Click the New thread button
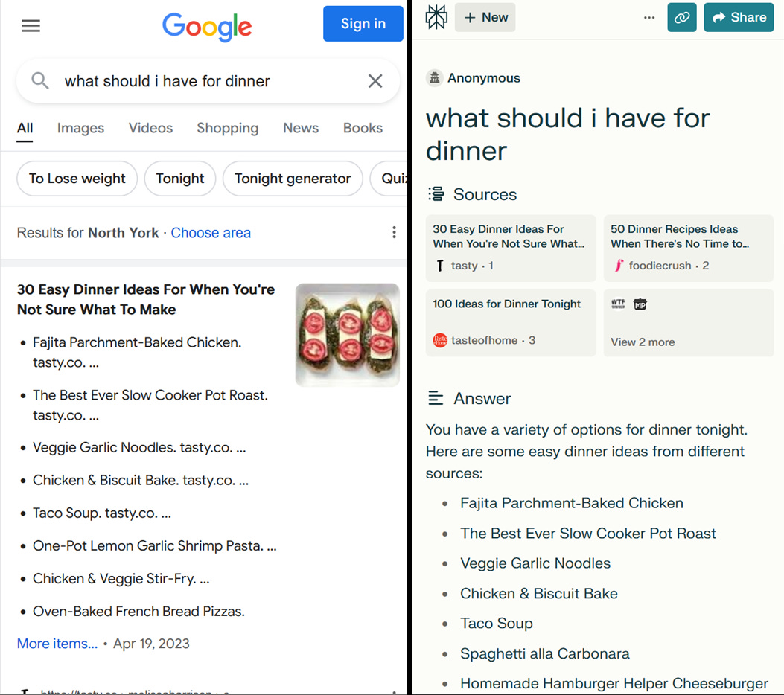This screenshot has height=695, width=784. pyautogui.click(x=485, y=18)
